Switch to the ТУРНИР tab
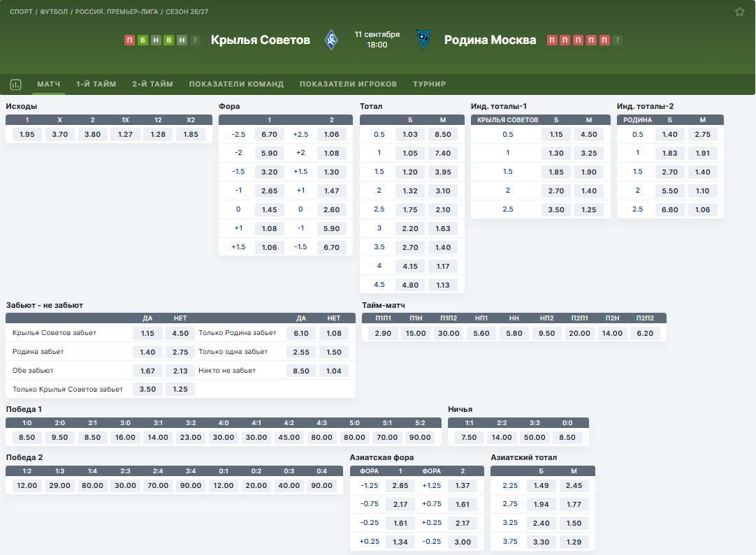Viewport: 756px width, 555px height. pyautogui.click(x=429, y=84)
